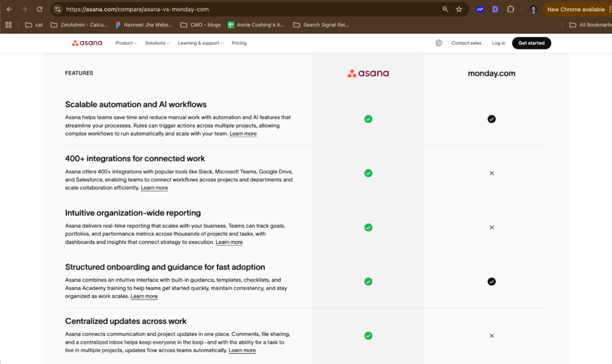Open the Contact sales page
The width and height of the screenshot is (612, 364).
pyautogui.click(x=466, y=43)
